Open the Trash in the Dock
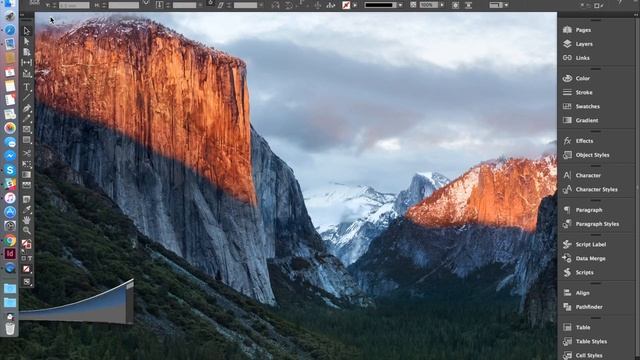This screenshot has width=640, height=360. tap(10, 328)
